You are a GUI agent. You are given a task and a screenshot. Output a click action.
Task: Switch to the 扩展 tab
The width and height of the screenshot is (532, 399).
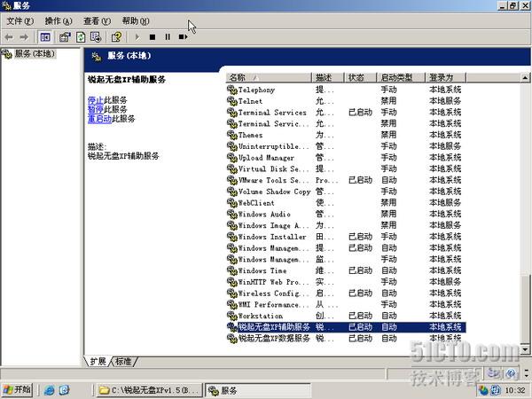(x=98, y=362)
